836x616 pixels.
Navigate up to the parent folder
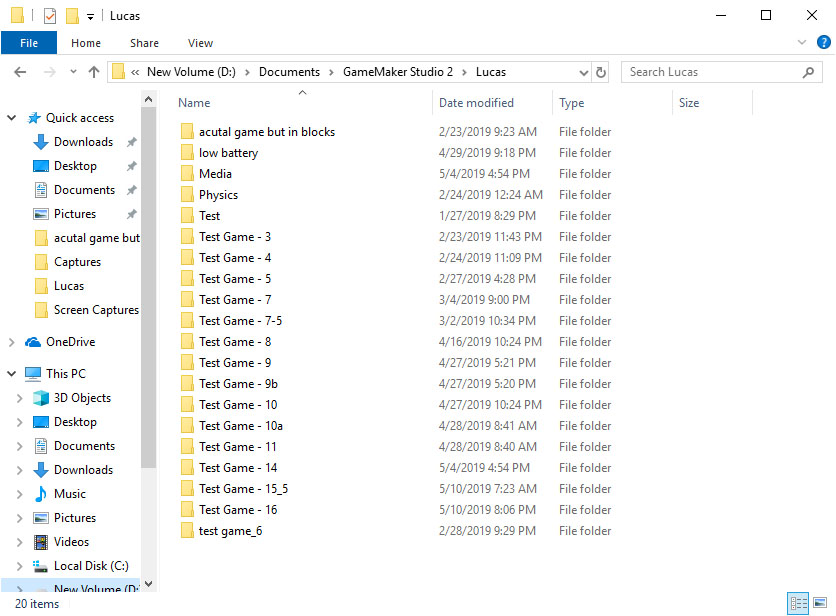point(94,72)
